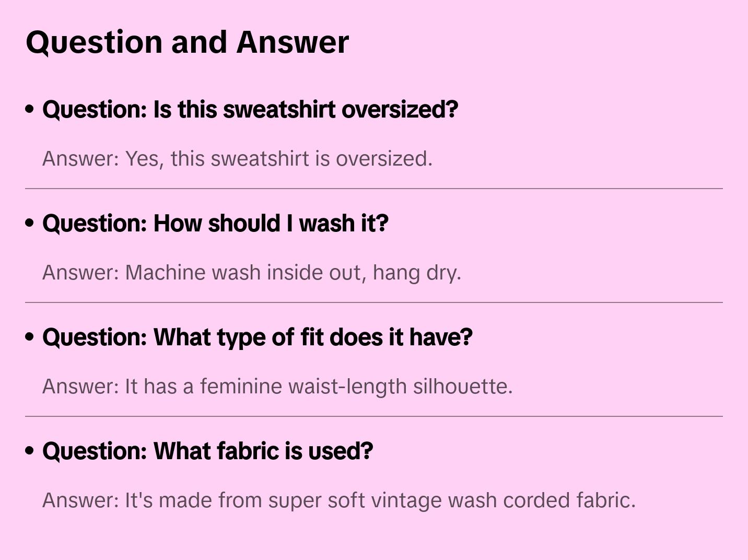748x560 pixels.
Task: Select the "What fabric is used?" question
Action: (x=207, y=451)
